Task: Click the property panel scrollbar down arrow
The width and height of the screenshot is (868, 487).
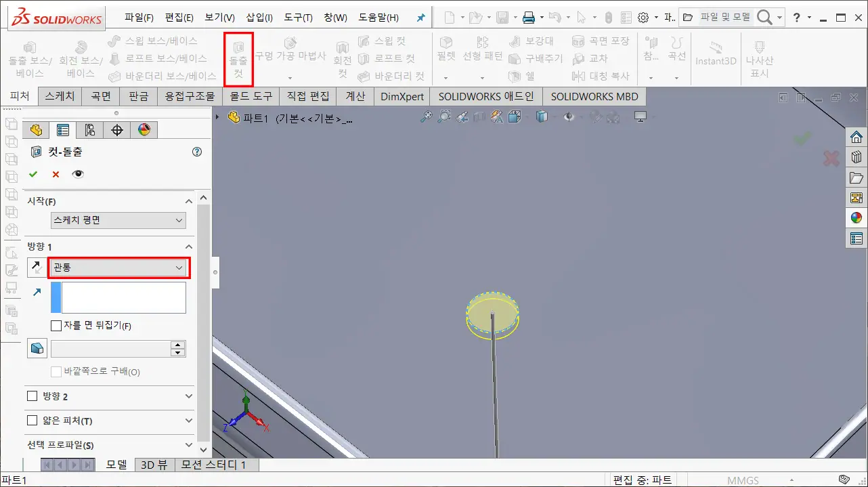Action: pyautogui.click(x=204, y=448)
